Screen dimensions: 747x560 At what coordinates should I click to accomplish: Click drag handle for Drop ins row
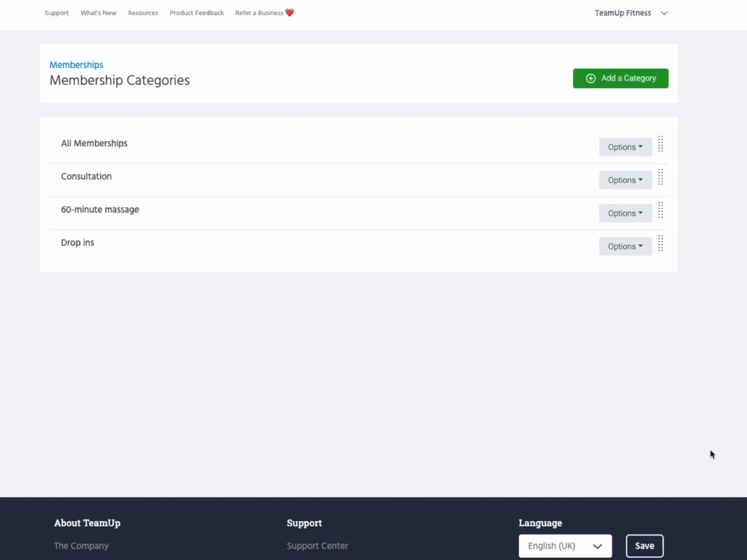click(660, 243)
